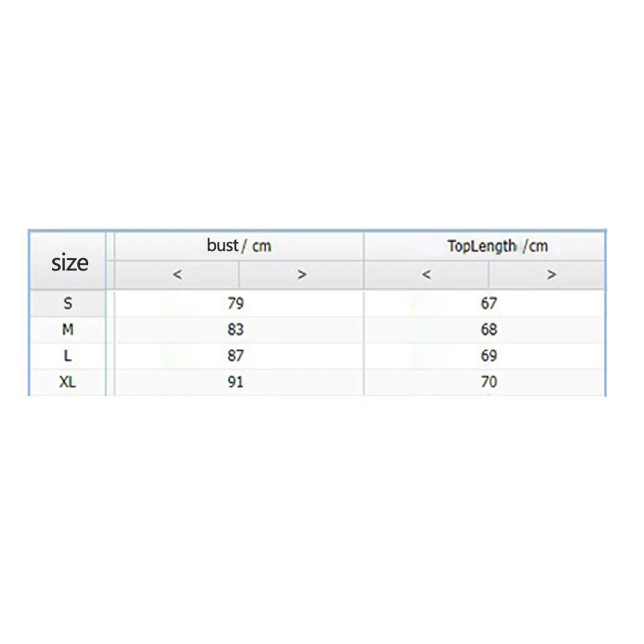The width and height of the screenshot is (644, 644).
Task: Select the M size row label
Action: pos(68,330)
